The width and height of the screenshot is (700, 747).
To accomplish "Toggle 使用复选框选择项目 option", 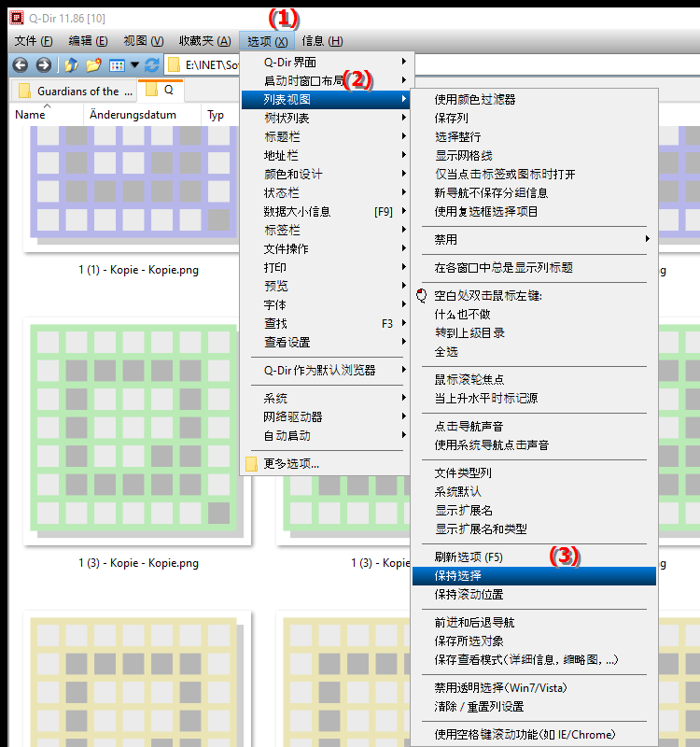I will [534, 212].
